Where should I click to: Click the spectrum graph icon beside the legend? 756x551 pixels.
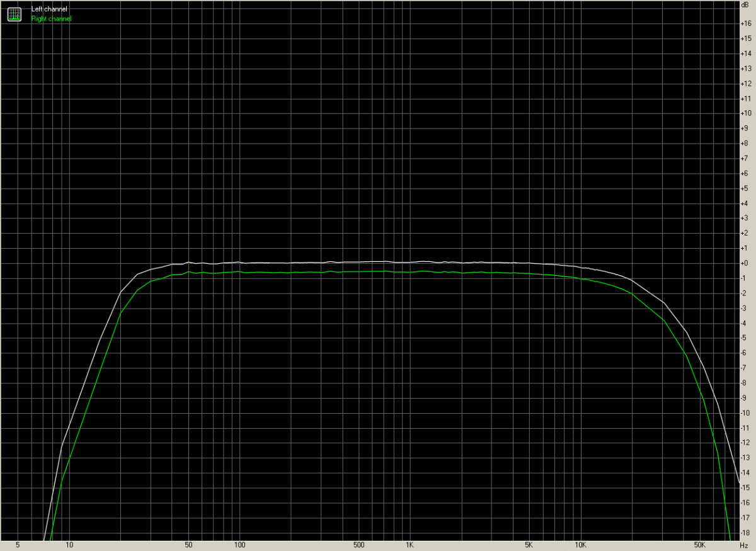(14, 14)
